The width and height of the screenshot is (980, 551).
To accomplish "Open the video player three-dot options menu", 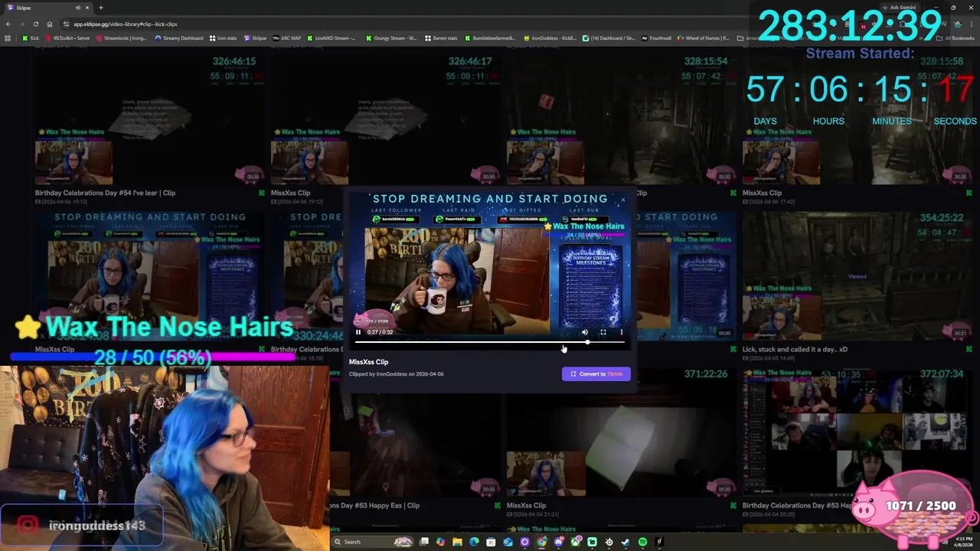I will tap(622, 332).
